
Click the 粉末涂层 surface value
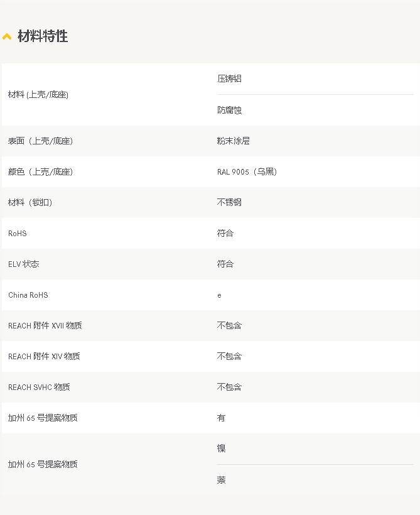pos(233,141)
